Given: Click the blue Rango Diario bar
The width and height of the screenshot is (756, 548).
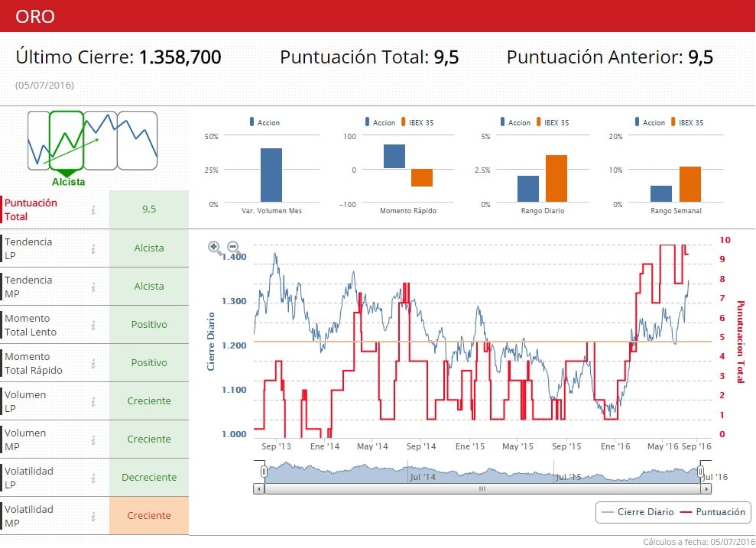Looking at the screenshot, I should point(528,189).
